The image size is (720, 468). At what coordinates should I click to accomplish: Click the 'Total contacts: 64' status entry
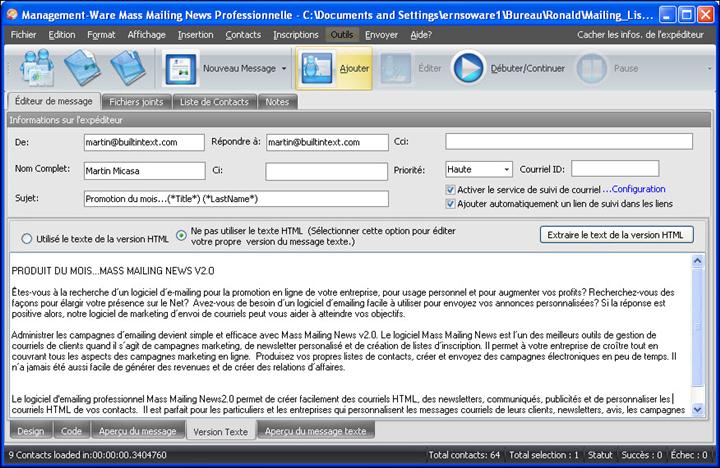[x=464, y=455]
